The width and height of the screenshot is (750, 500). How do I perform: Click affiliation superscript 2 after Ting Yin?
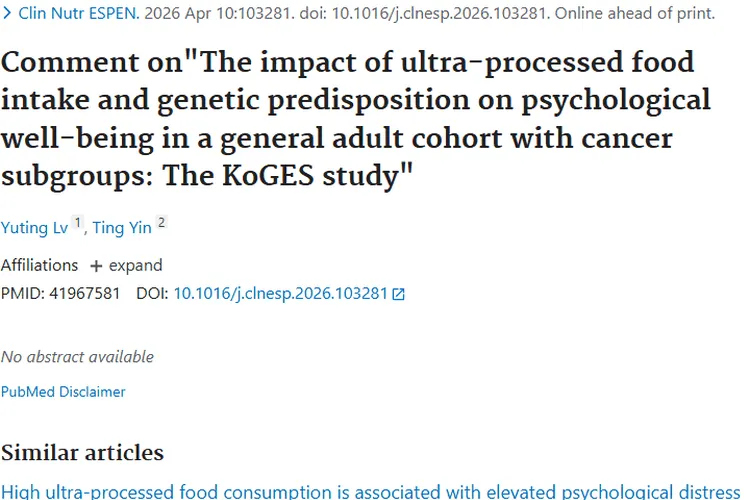pyautogui.click(x=161, y=224)
